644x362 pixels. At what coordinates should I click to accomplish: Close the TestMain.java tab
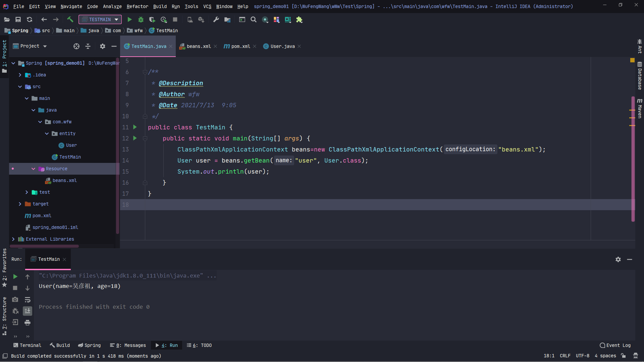[171, 46]
